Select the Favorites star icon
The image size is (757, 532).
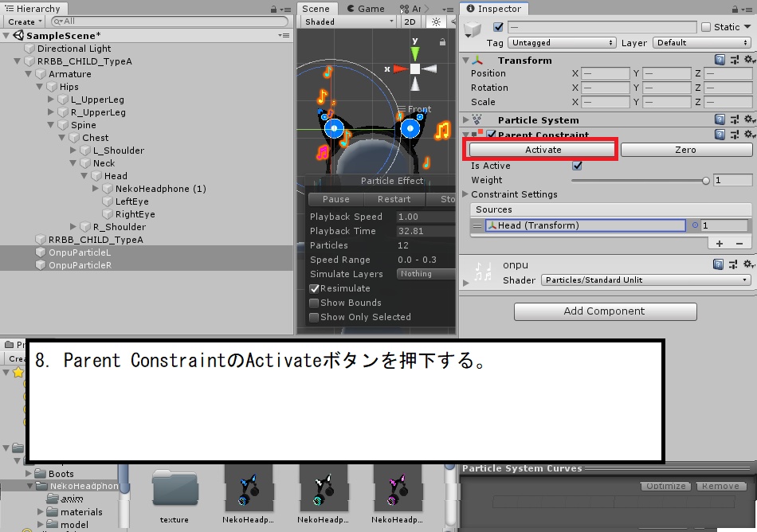pos(18,373)
